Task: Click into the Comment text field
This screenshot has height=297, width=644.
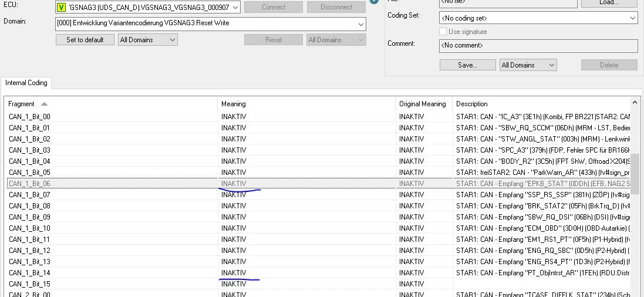Action: (538, 45)
